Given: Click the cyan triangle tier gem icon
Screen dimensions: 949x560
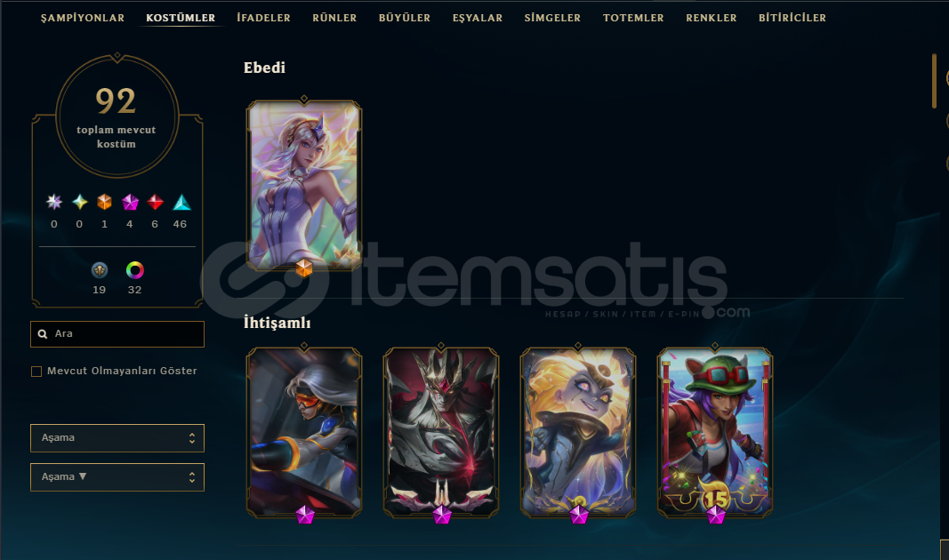Looking at the screenshot, I should (181, 202).
